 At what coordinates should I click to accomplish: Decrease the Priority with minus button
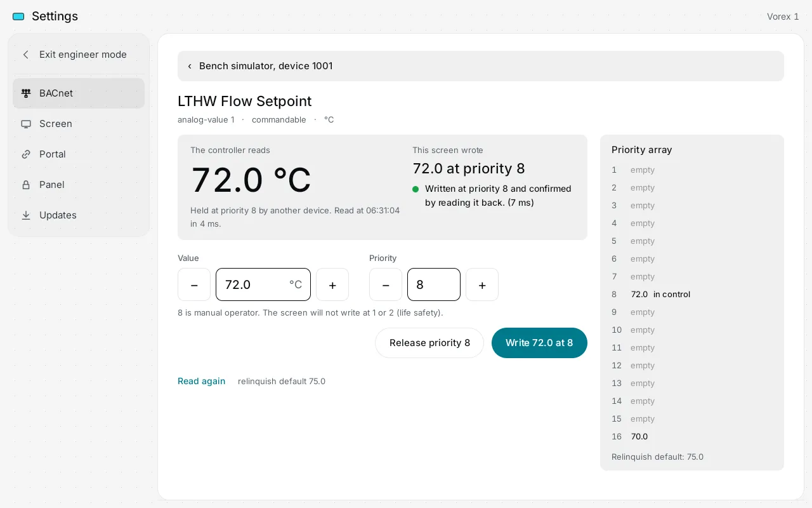point(386,284)
